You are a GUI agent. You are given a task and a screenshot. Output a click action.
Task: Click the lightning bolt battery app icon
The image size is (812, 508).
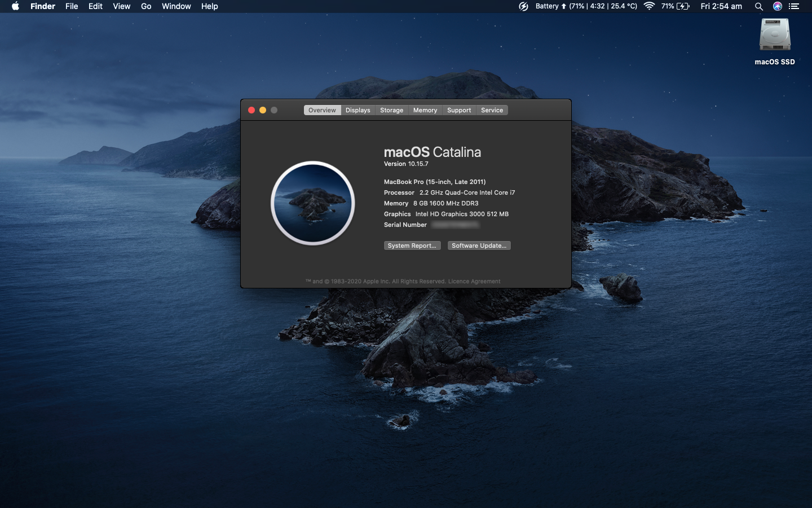523,6
